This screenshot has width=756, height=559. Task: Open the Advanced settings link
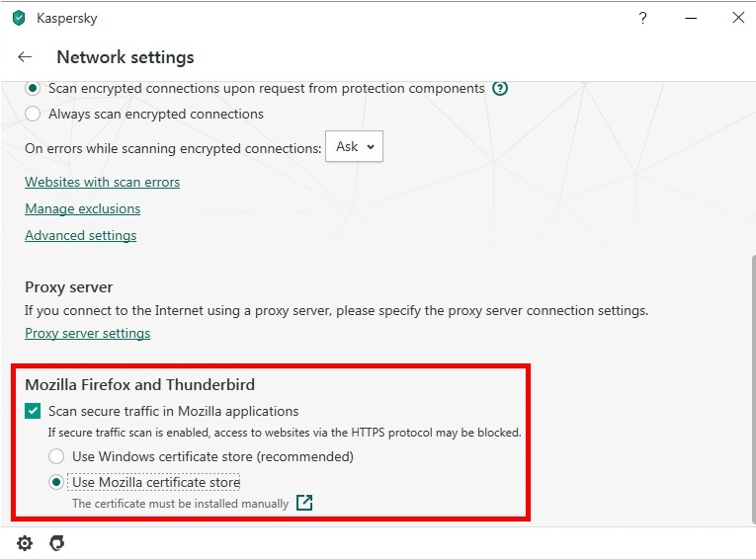(80, 235)
